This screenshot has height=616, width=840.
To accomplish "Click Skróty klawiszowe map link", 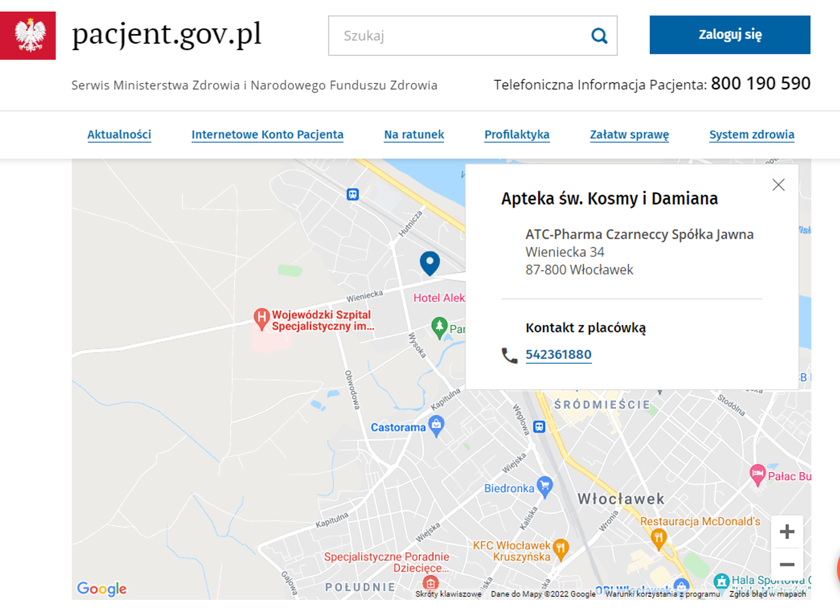I will point(448,594).
